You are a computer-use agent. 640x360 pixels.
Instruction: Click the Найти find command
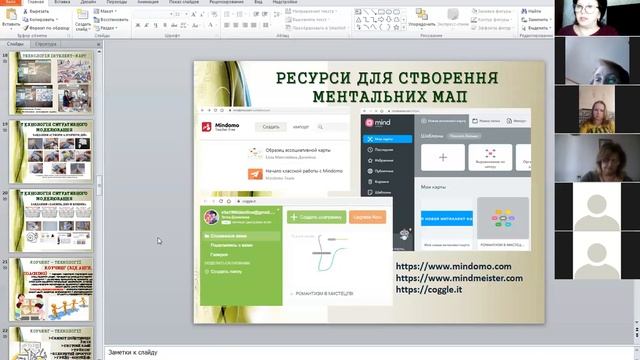tap(532, 11)
